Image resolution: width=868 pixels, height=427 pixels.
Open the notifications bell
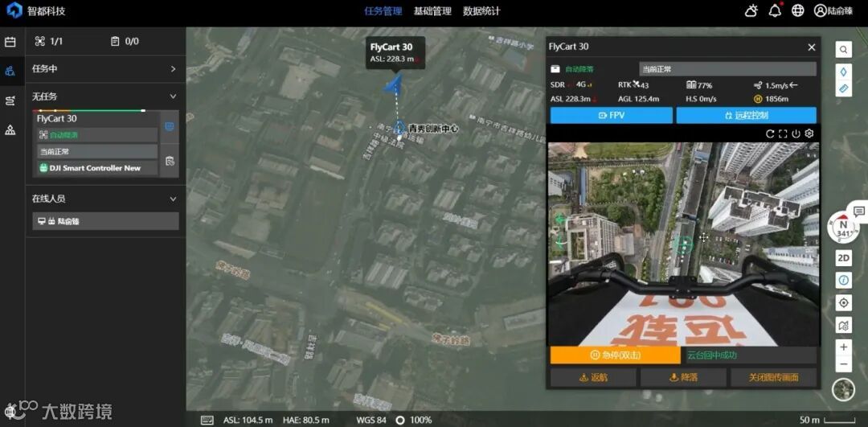(775, 10)
